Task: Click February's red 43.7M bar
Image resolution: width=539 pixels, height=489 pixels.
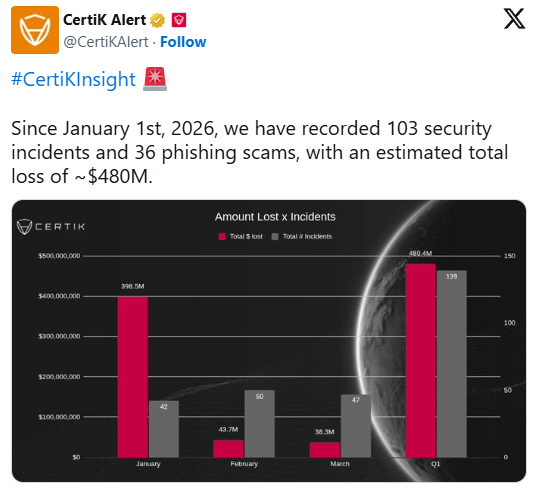Action: [228, 449]
